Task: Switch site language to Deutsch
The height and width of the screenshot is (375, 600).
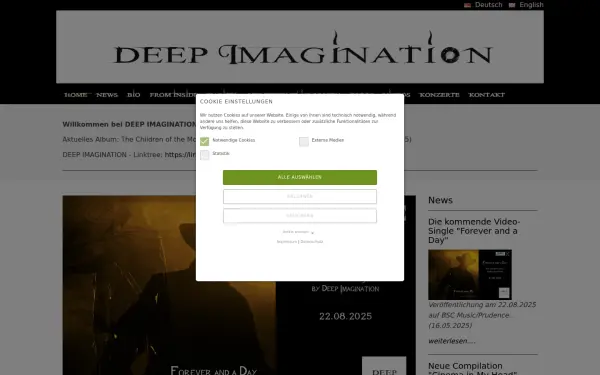Action: pos(488,5)
